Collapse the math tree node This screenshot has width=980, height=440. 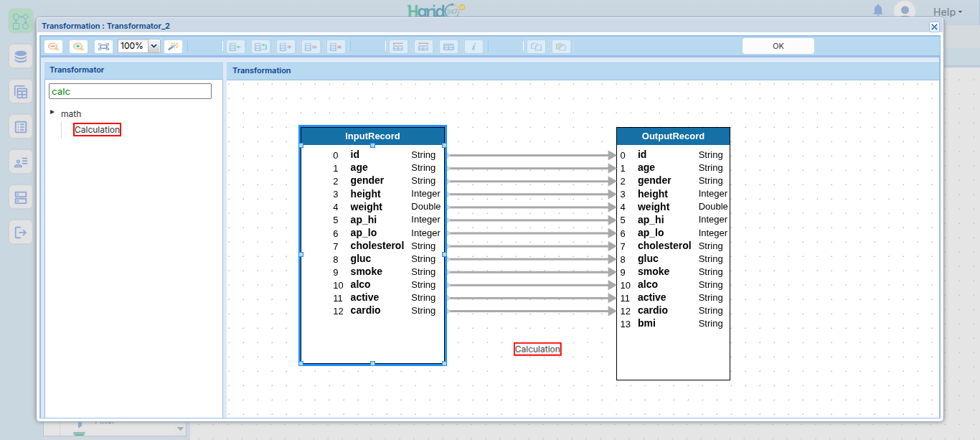coord(52,113)
